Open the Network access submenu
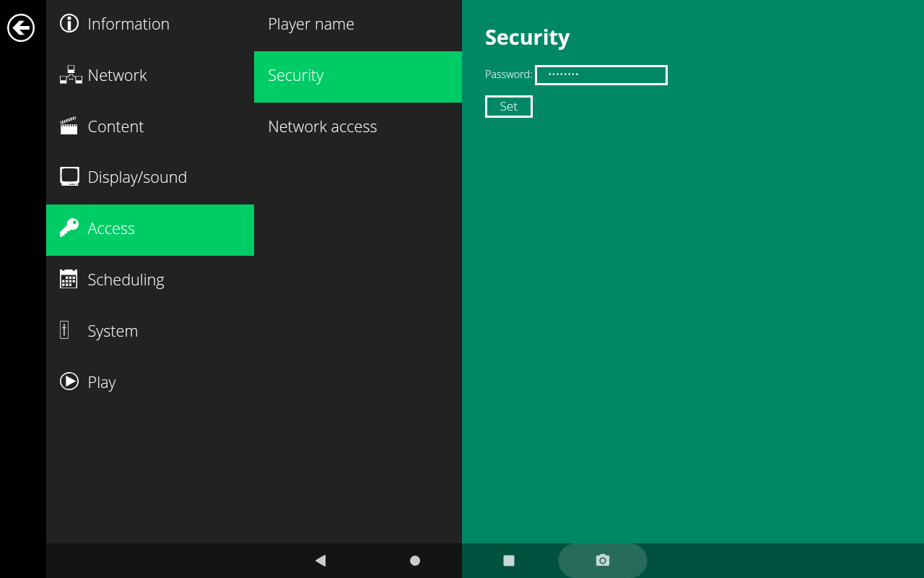 pos(358,128)
